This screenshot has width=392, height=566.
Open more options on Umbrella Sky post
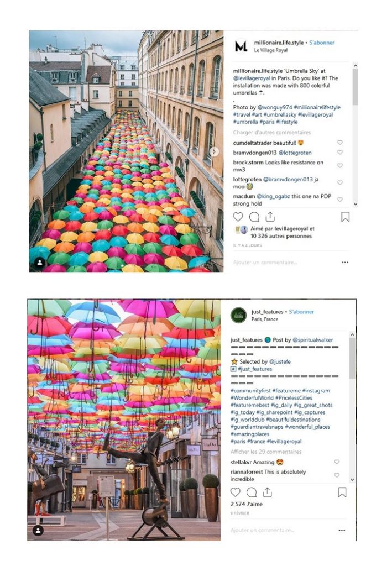pos(345,263)
